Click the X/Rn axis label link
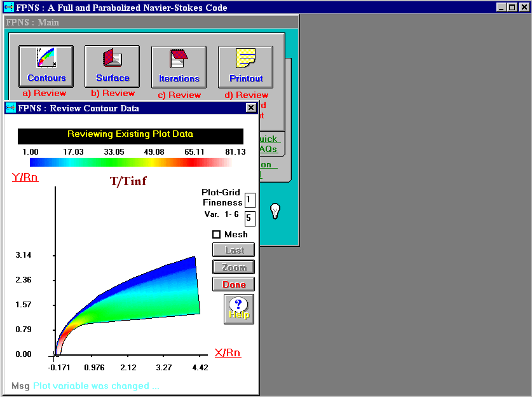 tap(228, 353)
